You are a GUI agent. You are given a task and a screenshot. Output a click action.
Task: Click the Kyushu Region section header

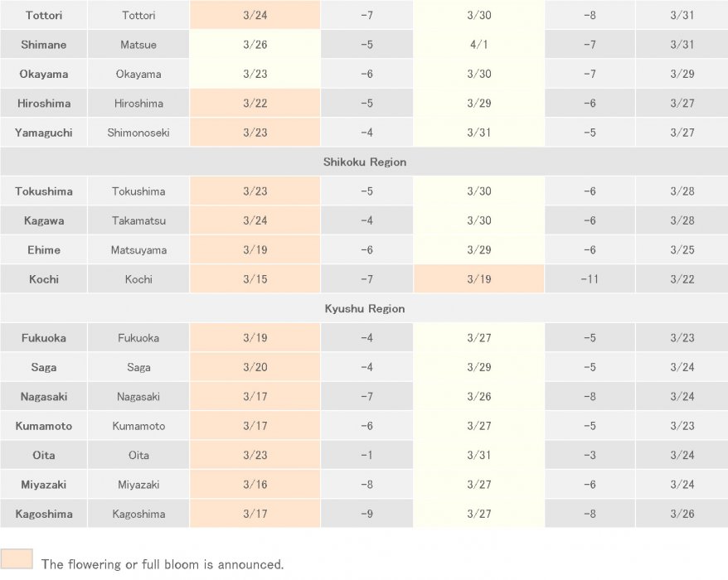(x=364, y=309)
